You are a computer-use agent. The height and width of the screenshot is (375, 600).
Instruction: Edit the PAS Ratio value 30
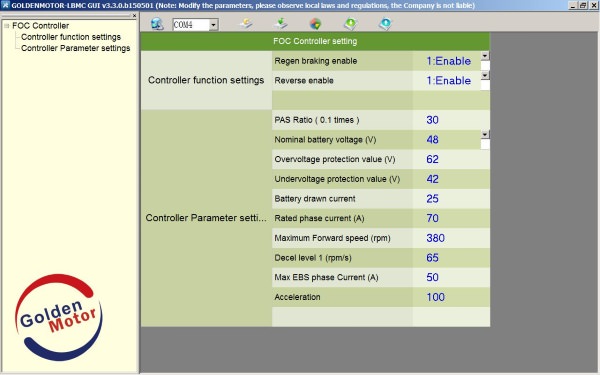pos(432,120)
